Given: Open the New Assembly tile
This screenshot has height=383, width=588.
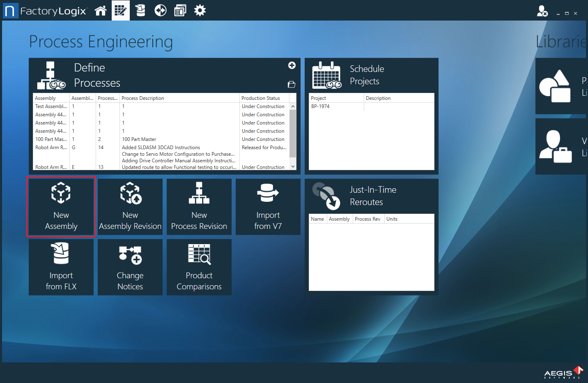Looking at the screenshot, I should (61, 207).
